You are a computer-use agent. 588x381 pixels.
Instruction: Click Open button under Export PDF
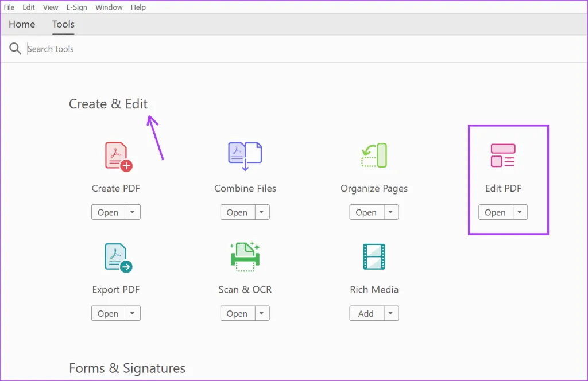(108, 313)
